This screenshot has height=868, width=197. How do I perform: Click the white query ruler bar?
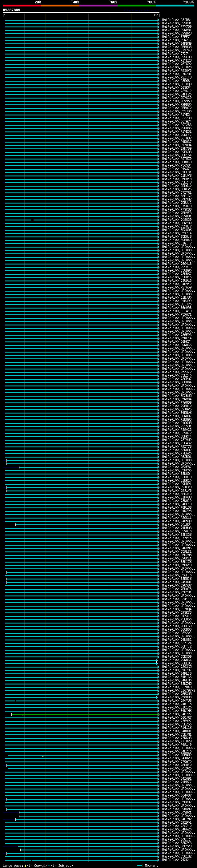click(81, 13)
